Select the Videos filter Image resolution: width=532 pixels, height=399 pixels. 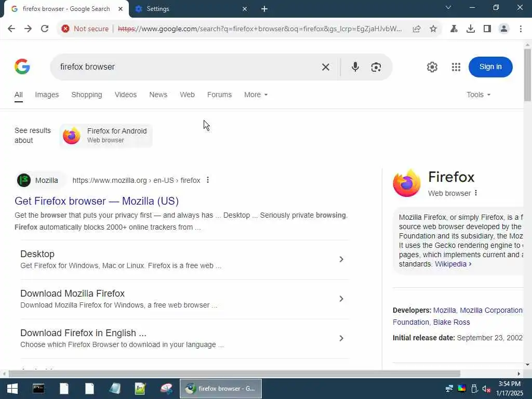(x=126, y=95)
